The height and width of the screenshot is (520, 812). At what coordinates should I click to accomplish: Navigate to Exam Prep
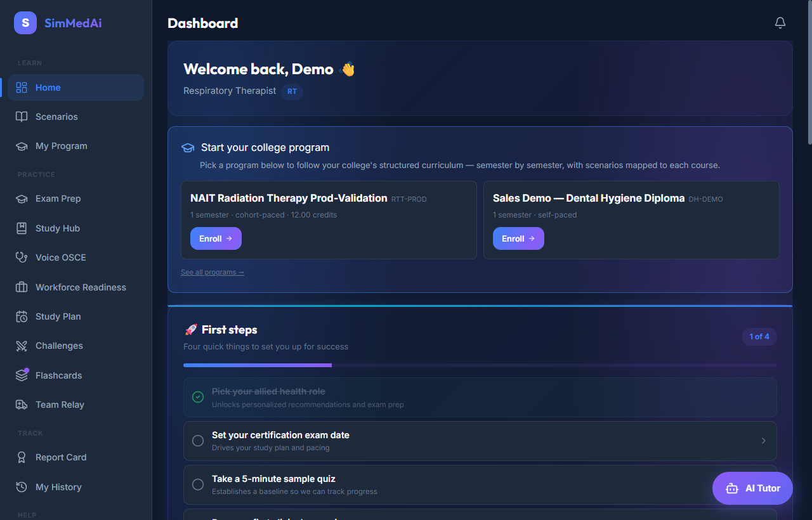(x=76, y=198)
